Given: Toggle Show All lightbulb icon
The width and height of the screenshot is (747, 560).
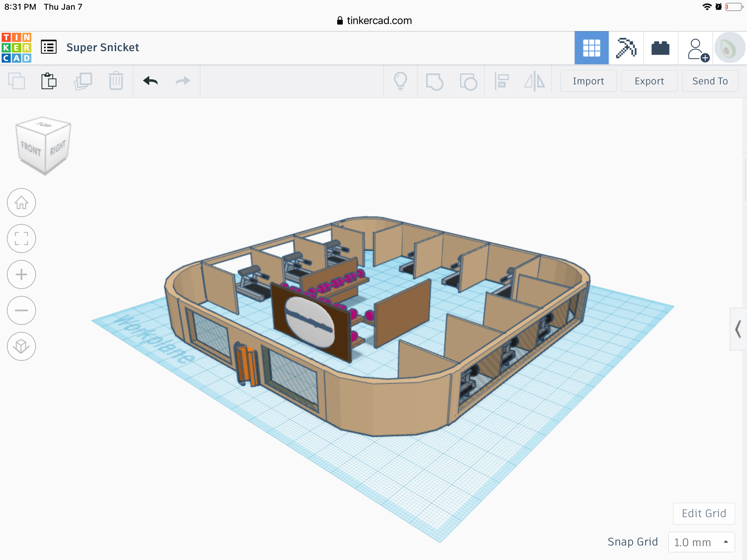Looking at the screenshot, I should coord(400,81).
